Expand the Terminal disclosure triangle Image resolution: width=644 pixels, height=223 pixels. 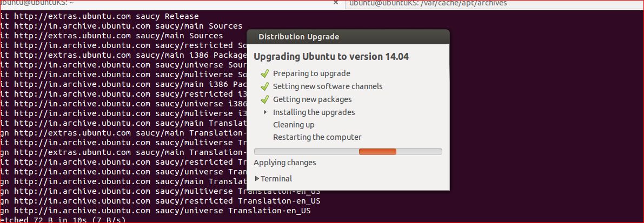(x=257, y=178)
